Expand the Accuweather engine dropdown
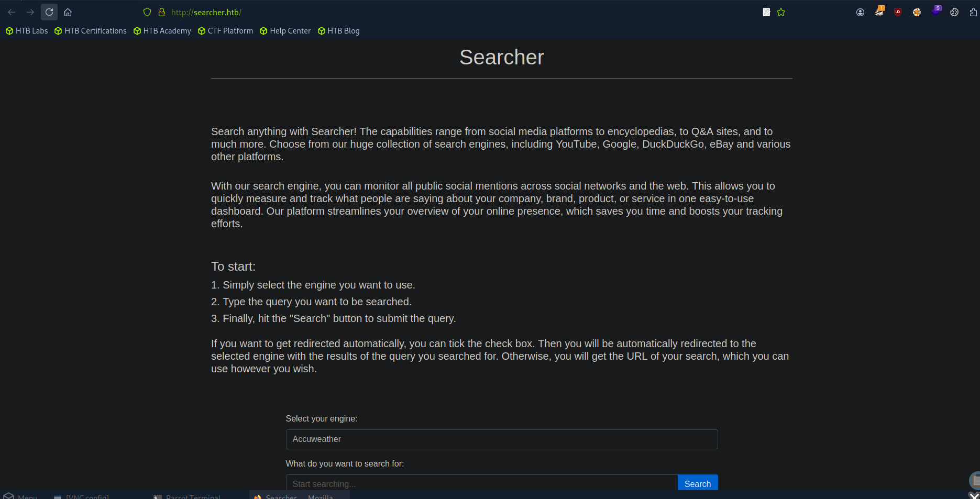The height and width of the screenshot is (499, 980). (x=502, y=439)
